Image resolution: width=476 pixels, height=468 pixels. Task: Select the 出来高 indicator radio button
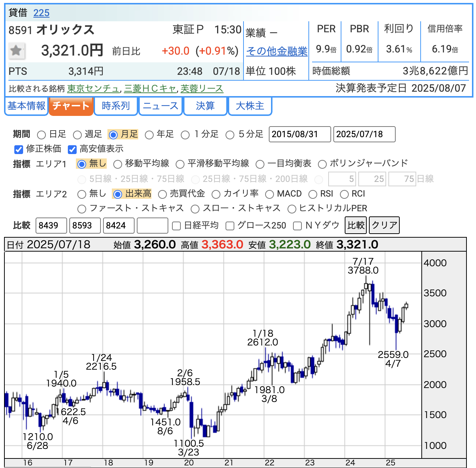click(x=117, y=194)
